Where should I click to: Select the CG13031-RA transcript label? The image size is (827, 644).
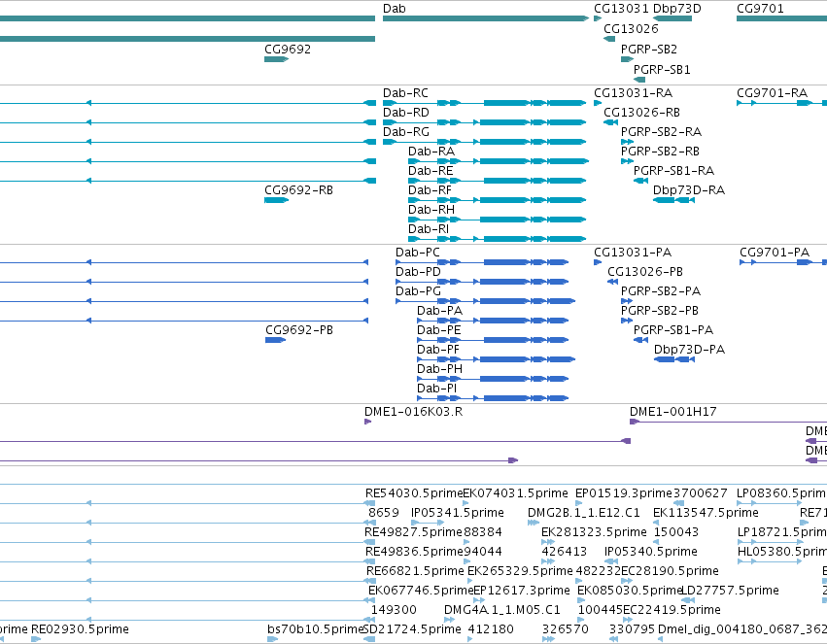click(633, 92)
